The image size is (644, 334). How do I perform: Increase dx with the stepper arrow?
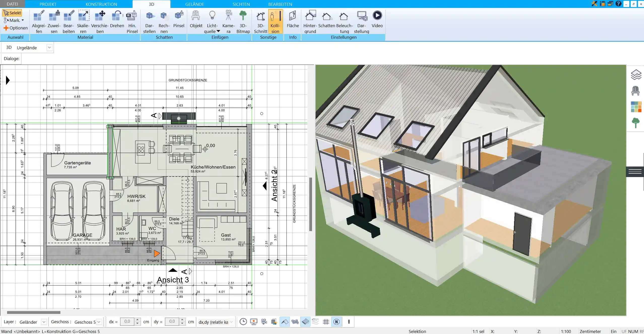pos(137,320)
